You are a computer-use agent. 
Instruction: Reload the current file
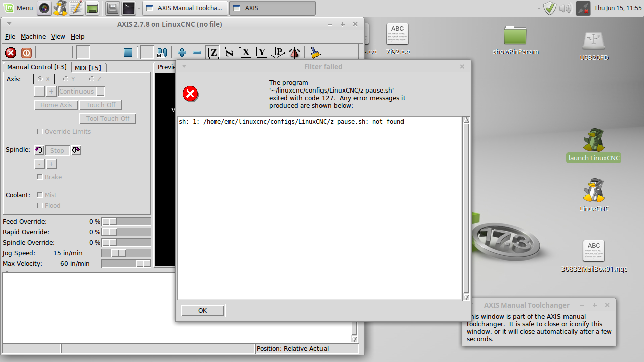62,52
